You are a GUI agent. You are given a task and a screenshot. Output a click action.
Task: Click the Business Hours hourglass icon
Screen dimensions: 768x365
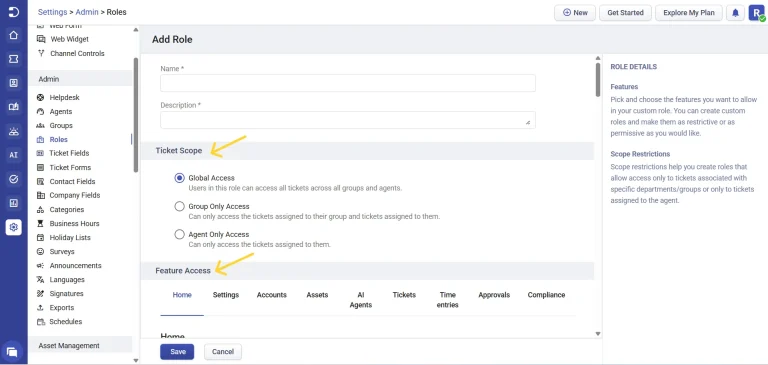[x=40, y=223]
